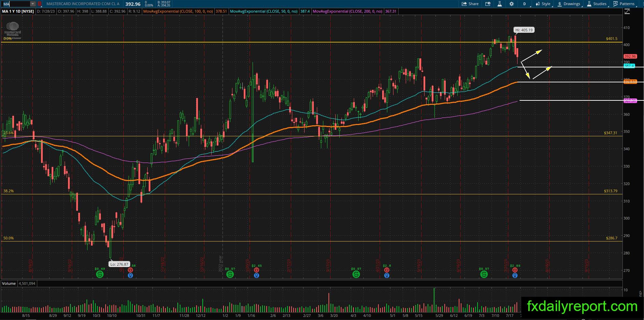Click the red earnings icon below $2.8
This screenshot has height=320, width=644.
coord(387,270)
